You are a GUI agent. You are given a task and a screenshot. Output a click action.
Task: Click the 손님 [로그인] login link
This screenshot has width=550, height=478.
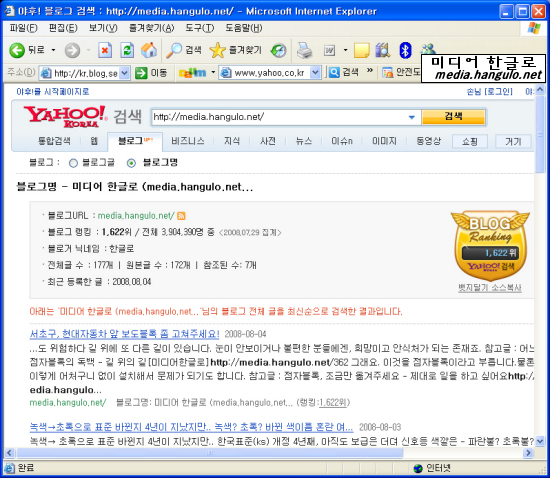tap(489, 92)
